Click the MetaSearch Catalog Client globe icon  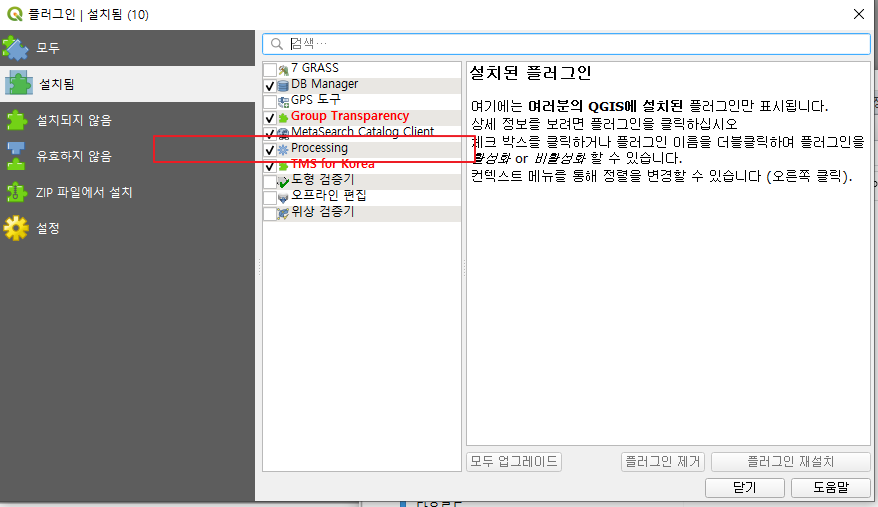click(x=283, y=133)
